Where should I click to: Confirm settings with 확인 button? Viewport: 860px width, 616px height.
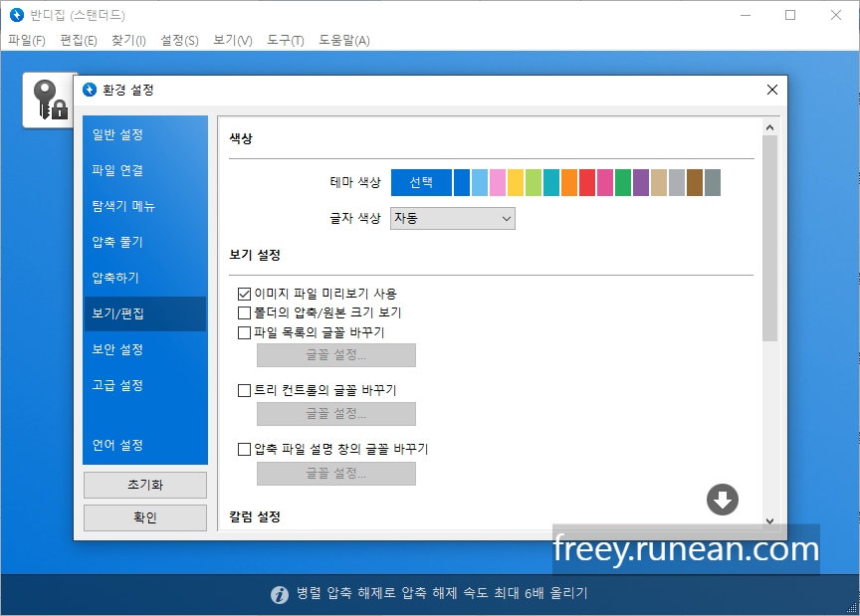144,517
